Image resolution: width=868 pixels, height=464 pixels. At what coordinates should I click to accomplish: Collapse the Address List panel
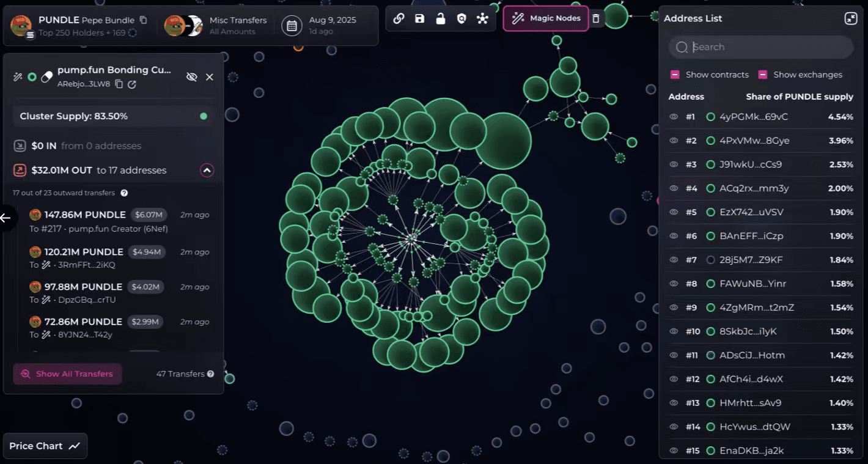click(851, 18)
